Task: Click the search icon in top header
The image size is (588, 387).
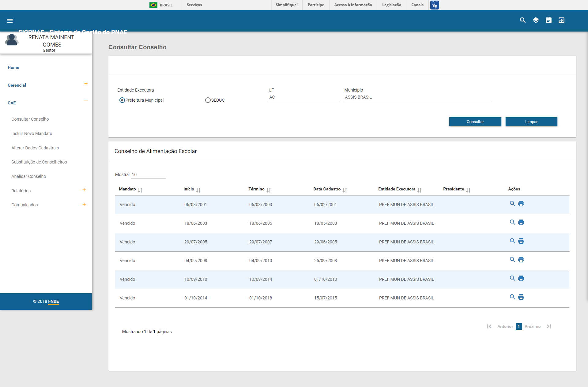Action: click(523, 20)
